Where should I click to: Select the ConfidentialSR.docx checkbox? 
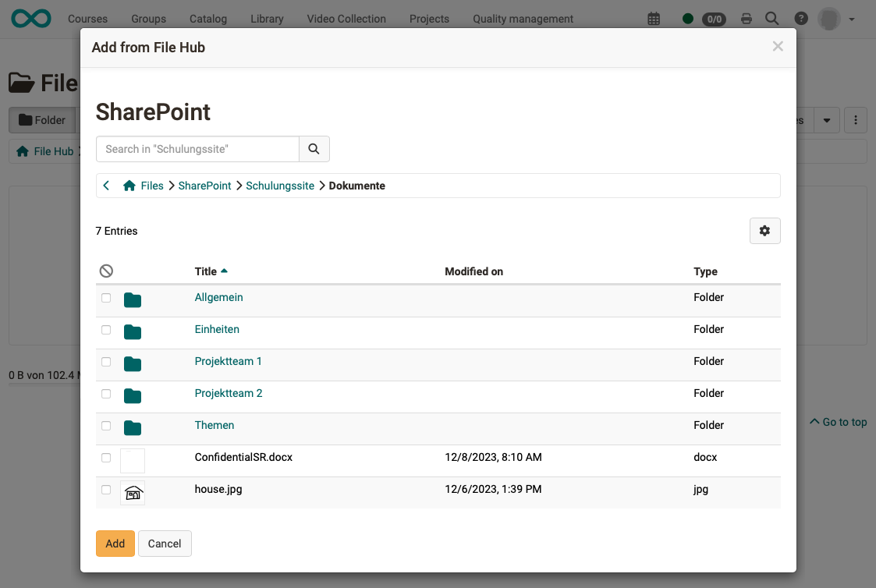106,458
